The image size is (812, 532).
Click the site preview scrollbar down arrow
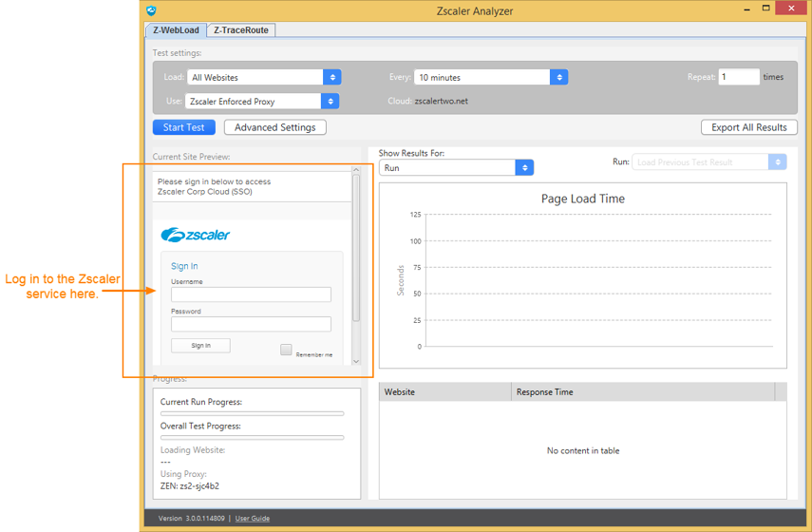(x=356, y=361)
